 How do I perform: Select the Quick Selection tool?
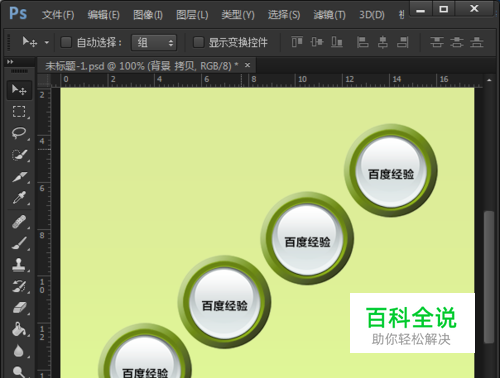(x=19, y=155)
